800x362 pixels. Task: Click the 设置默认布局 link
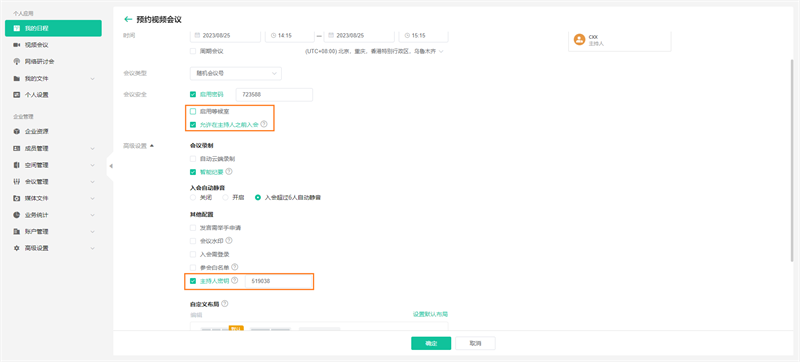pyautogui.click(x=431, y=314)
